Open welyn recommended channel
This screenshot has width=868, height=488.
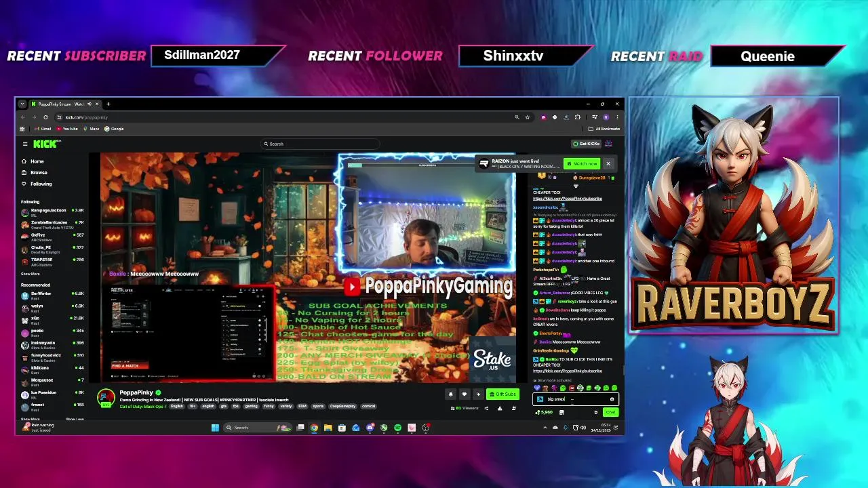click(52, 307)
